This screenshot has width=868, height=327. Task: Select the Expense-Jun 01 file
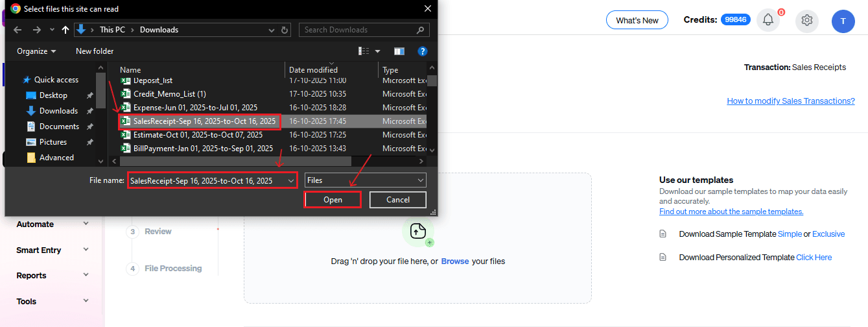click(194, 108)
